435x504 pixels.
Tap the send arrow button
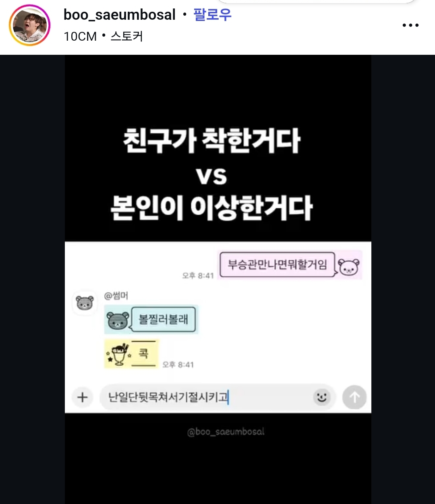354,397
